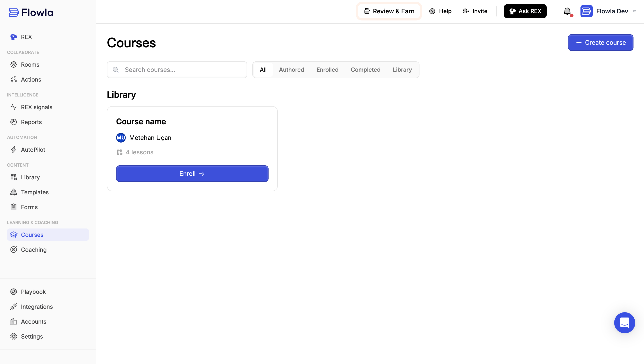
Task: Open Integrations settings
Action: [48, 307]
